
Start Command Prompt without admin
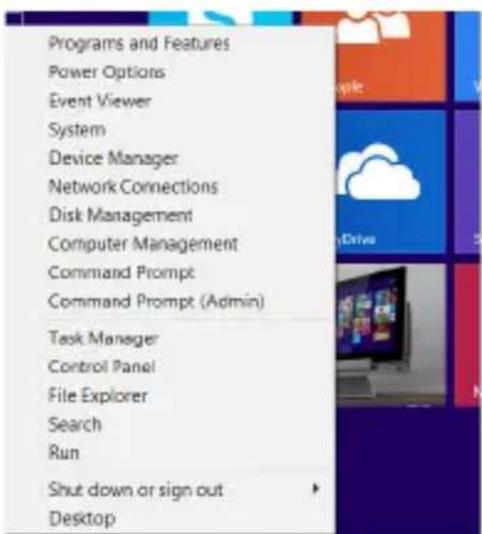pos(121,273)
